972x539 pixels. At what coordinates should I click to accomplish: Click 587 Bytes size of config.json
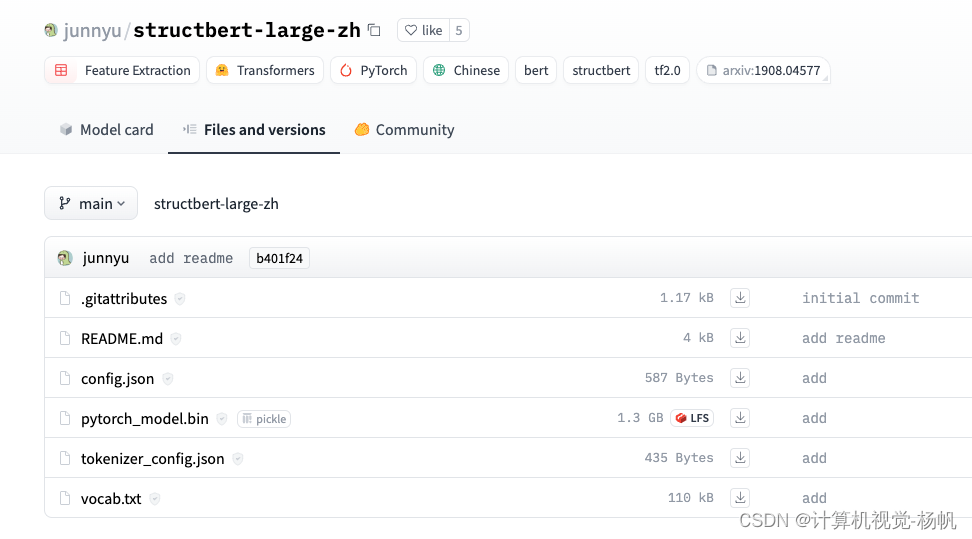[x=679, y=378]
